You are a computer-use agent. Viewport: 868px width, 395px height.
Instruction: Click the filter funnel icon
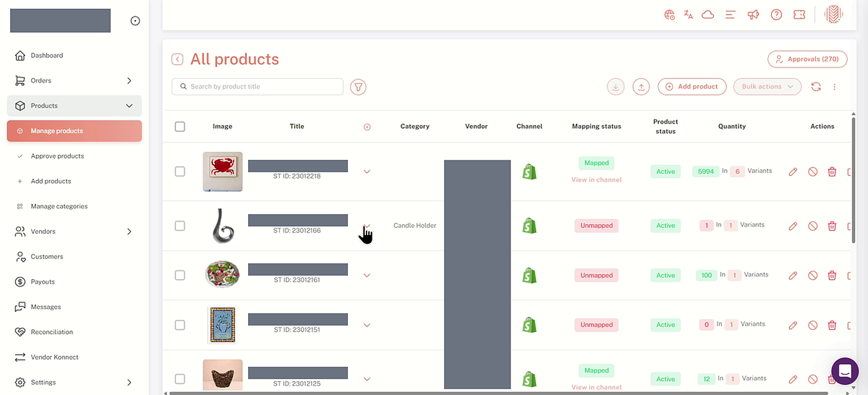(358, 87)
